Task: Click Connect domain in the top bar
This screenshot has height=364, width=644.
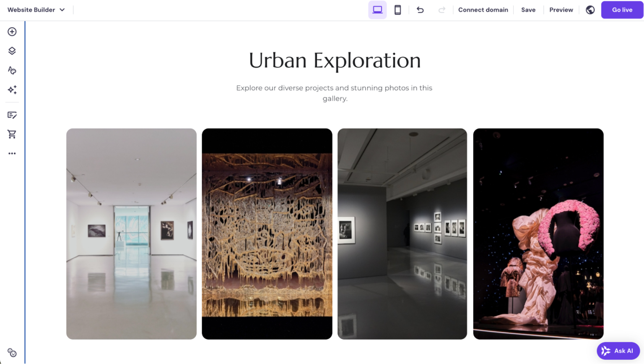Action: click(483, 10)
